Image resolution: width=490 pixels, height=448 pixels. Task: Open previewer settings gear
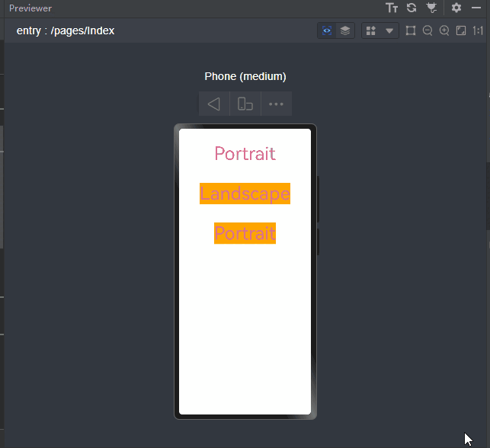point(456,8)
